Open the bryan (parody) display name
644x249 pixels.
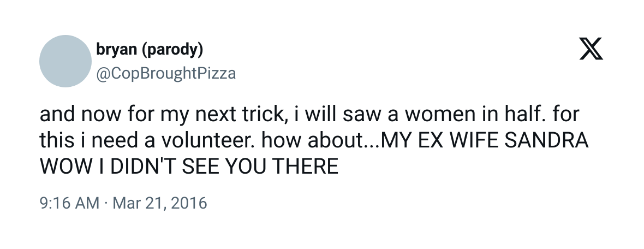pyautogui.click(x=150, y=50)
